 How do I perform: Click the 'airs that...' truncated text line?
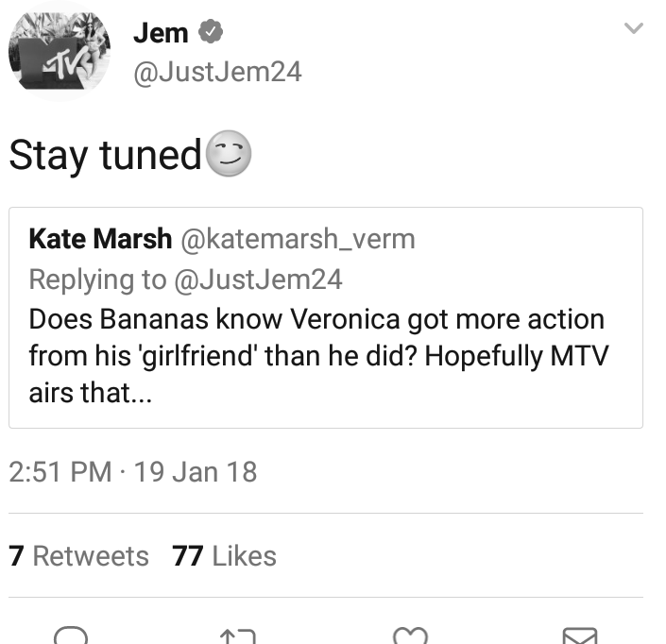point(90,392)
